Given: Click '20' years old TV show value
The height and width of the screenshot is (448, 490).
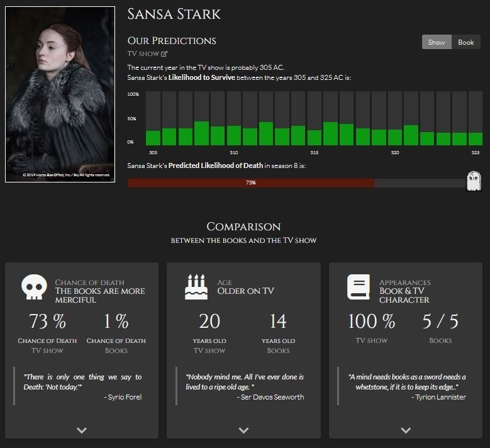Looking at the screenshot, I should [209, 321].
